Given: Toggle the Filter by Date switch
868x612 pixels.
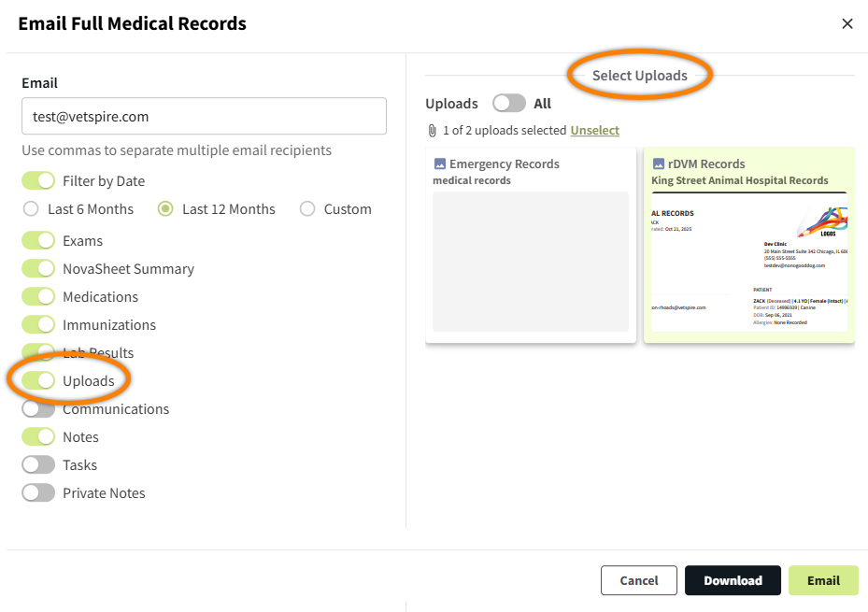Looking at the screenshot, I should pyautogui.click(x=38, y=181).
